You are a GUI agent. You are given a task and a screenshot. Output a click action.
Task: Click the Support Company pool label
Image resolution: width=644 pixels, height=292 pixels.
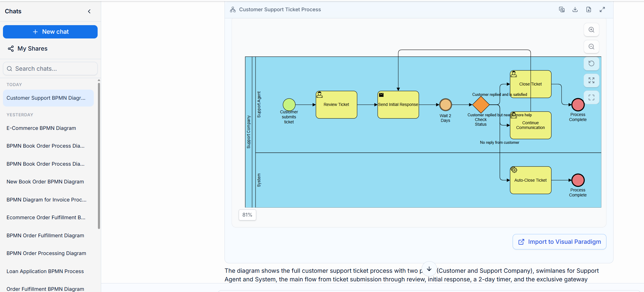(248, 132)
